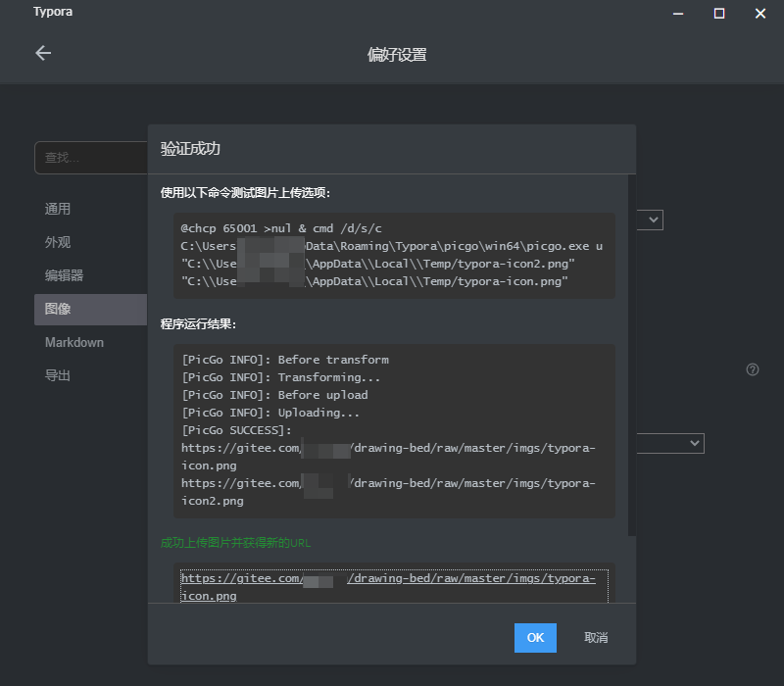Click the 成功上传图片并获得新的URL message

coord(235,543)
